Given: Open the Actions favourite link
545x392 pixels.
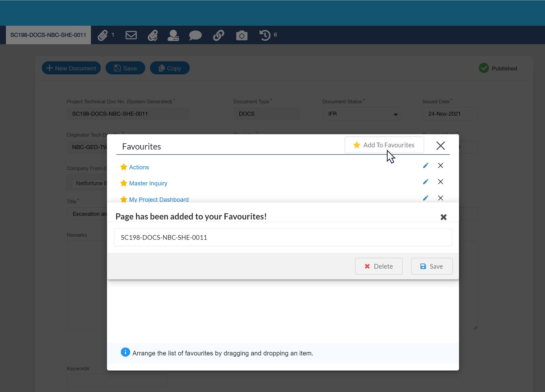Looking at the screenshot, I should (x=139, y=167).
